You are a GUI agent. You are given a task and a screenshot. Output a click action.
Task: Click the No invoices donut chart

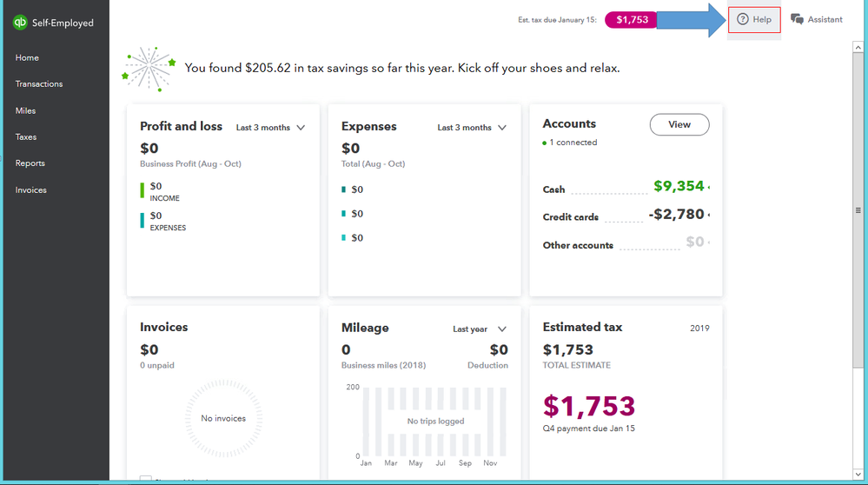[223, 418]
